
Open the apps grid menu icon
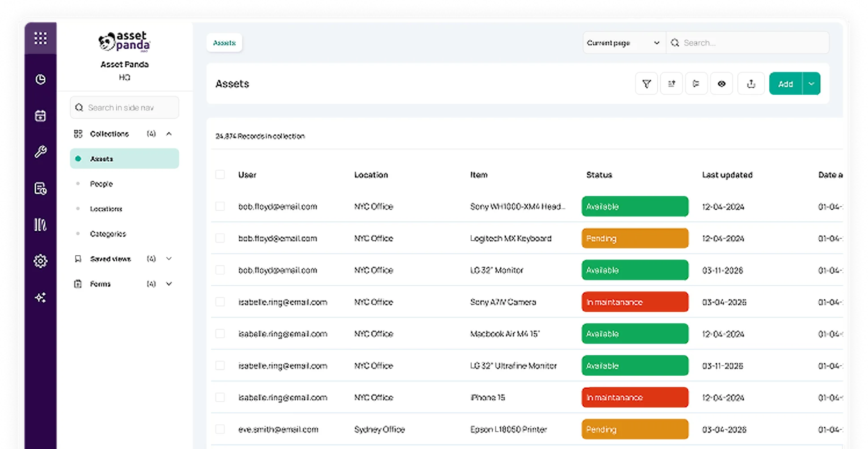[x=40, y=38]
